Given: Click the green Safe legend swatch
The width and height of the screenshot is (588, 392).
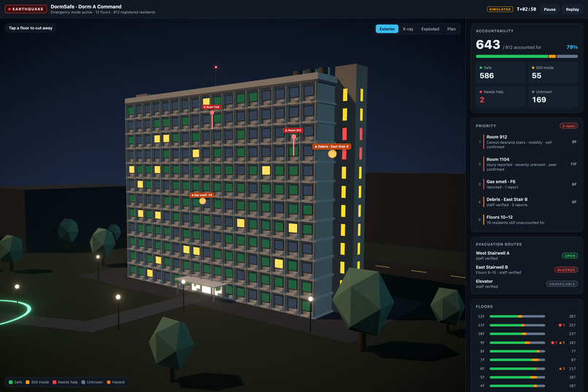Looking at the screenshot, I should (x=10, y=383).
